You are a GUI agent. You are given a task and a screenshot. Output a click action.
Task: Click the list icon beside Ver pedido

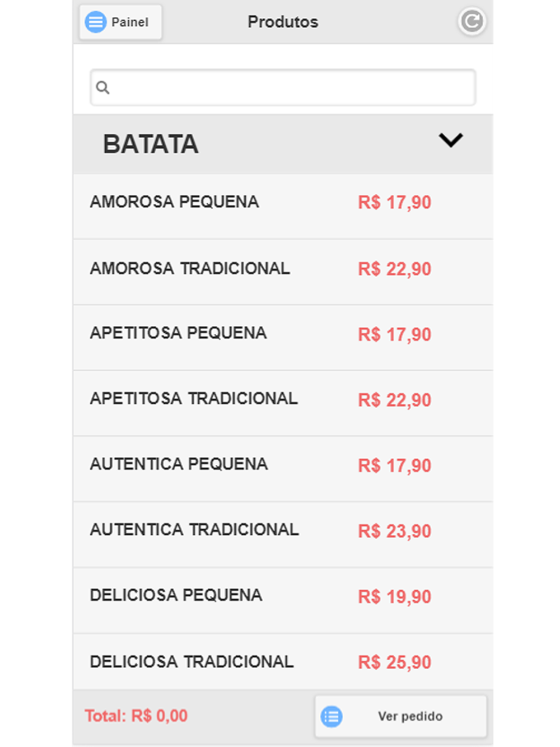pos(332,716)
